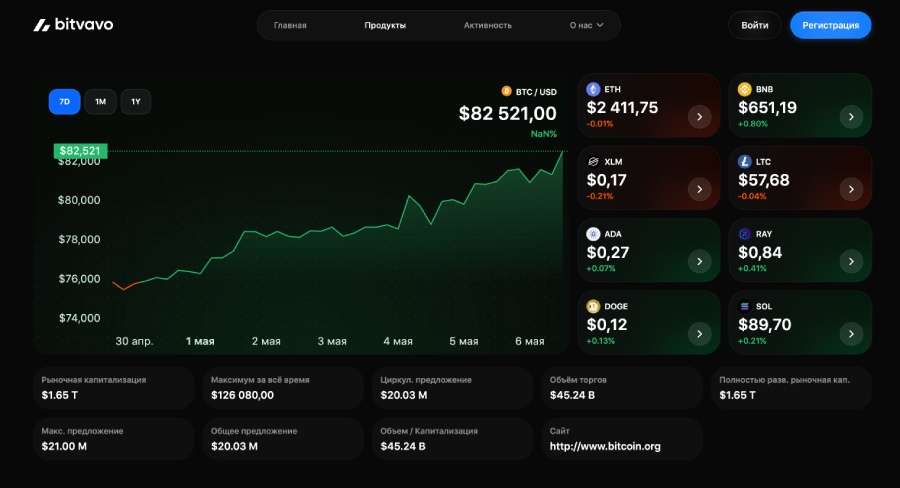The height and width of the screenshot is (488, 900).
Task: Click the $80,000 axis label
Action: pos(79,200)
